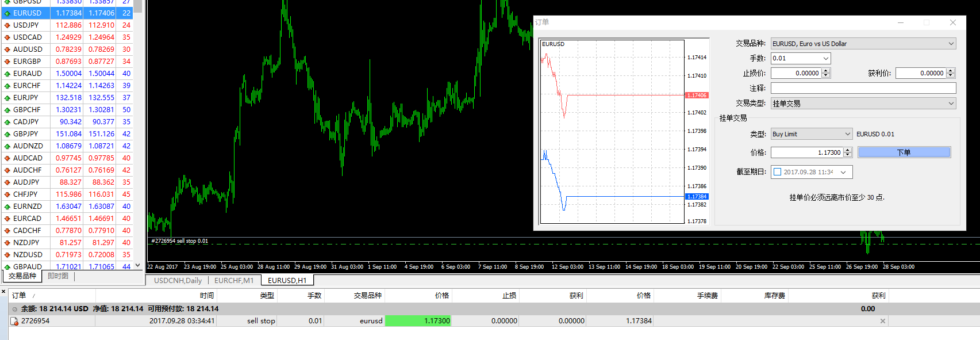Click the balance row circle icon
The image size is (980, 340).
pyautogui.click(x=15, y=309)
